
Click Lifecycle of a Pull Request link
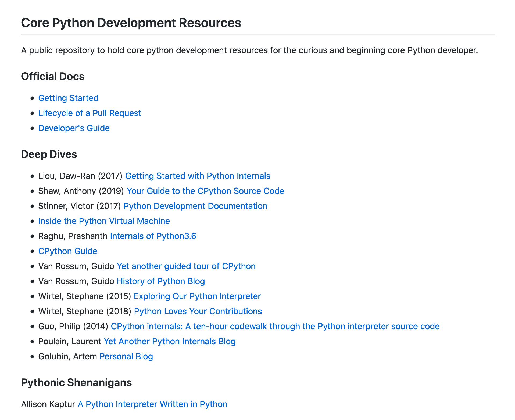(x=90, y=113)
